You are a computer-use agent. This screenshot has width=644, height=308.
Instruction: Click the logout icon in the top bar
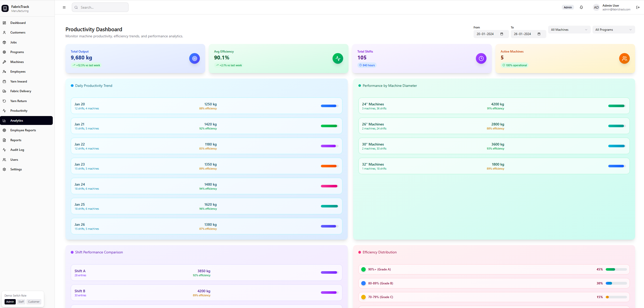[x=638, y=7]
